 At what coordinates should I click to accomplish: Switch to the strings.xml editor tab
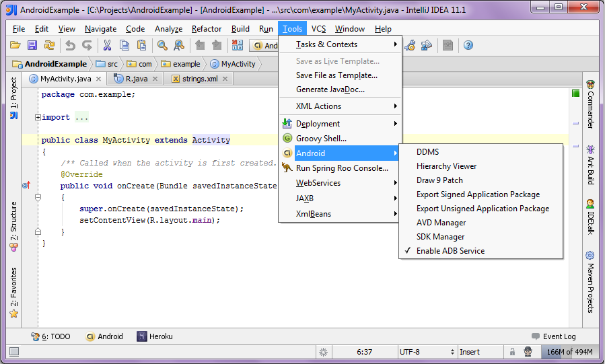(199, 79)
